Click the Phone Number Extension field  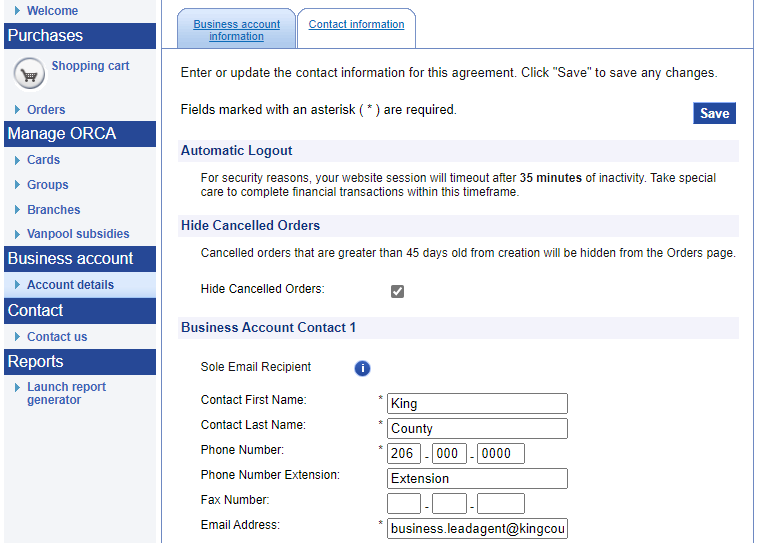(477, 479)
